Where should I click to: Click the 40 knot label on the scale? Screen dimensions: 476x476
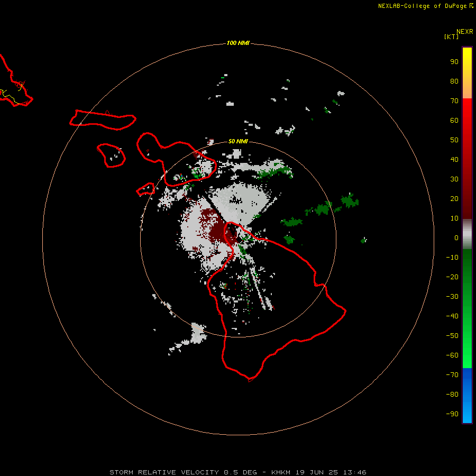[x=454, y=159]
